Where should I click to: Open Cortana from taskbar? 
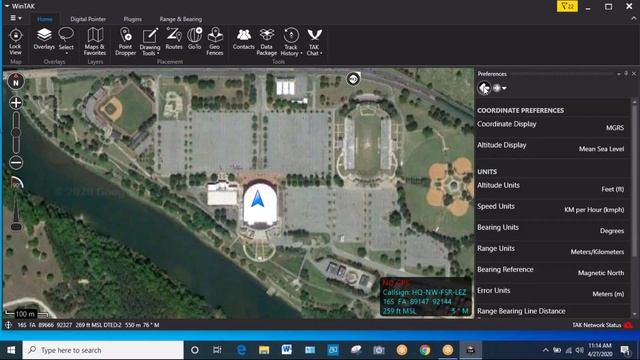click(x=195, y=350)
